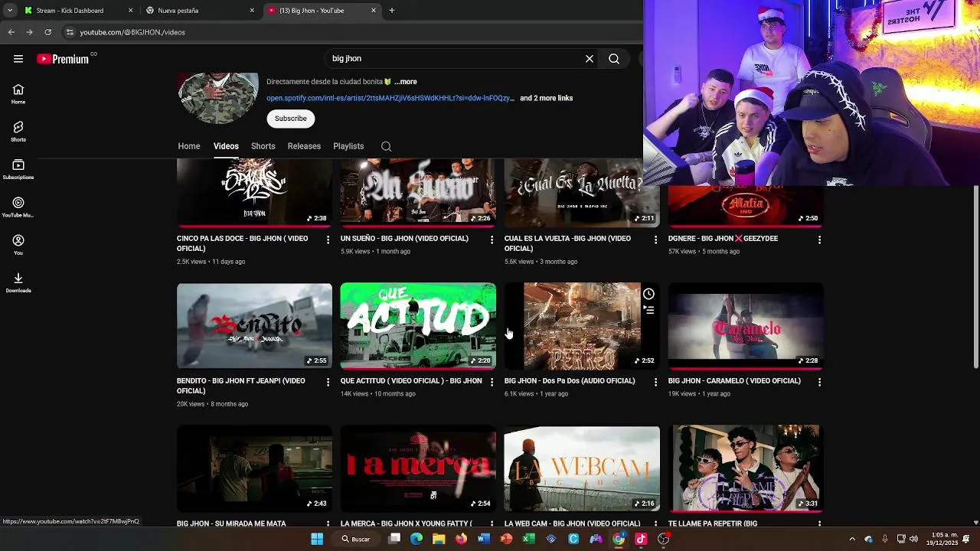Open the channel Playlists tab
Screen dimensions: 980x551
coord(348,146)
